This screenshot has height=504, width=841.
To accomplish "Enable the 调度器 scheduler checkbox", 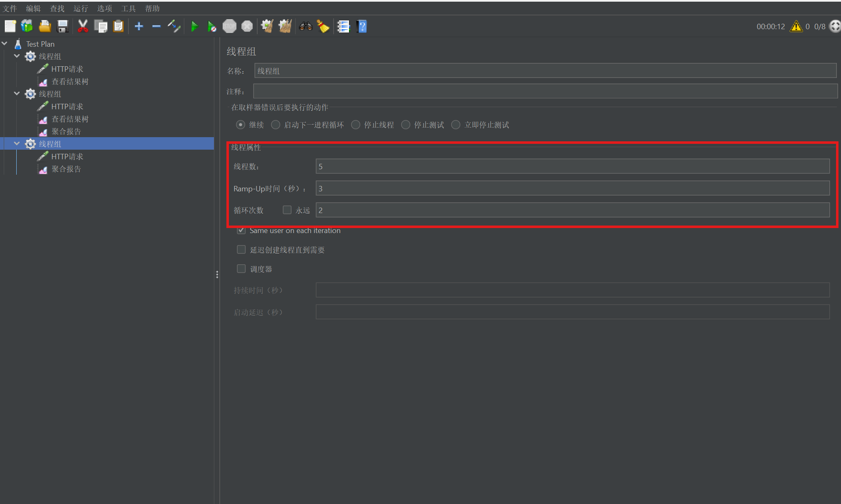I will coord(241,269).
